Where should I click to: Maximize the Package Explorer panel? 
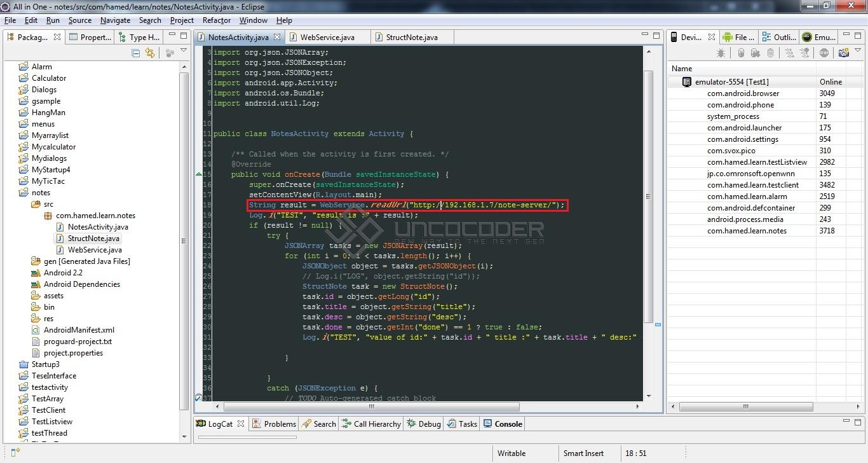pos(184,36)
